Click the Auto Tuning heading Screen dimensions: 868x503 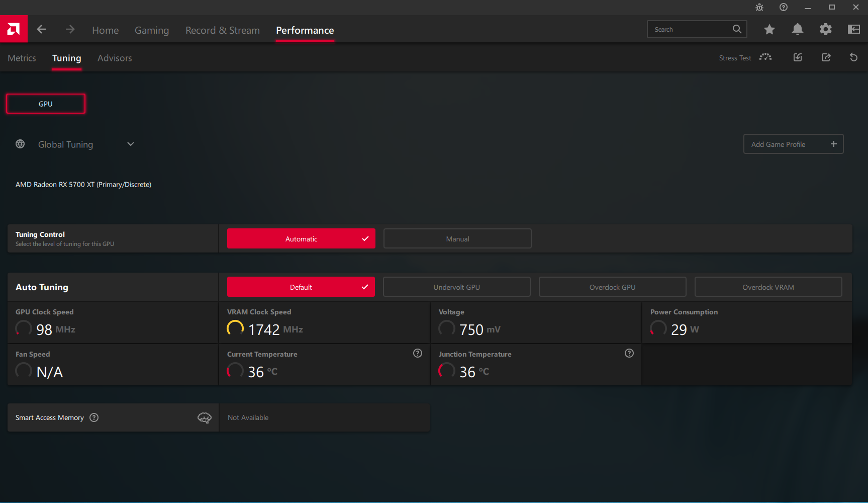coord(42,287)
